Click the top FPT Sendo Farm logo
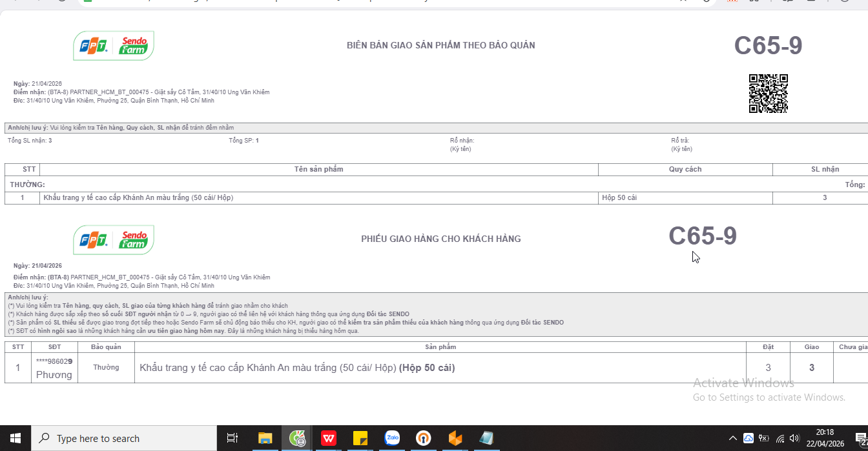Image resolution: width=868 pixels, height=451 pixels. click(x=114, y=46)
